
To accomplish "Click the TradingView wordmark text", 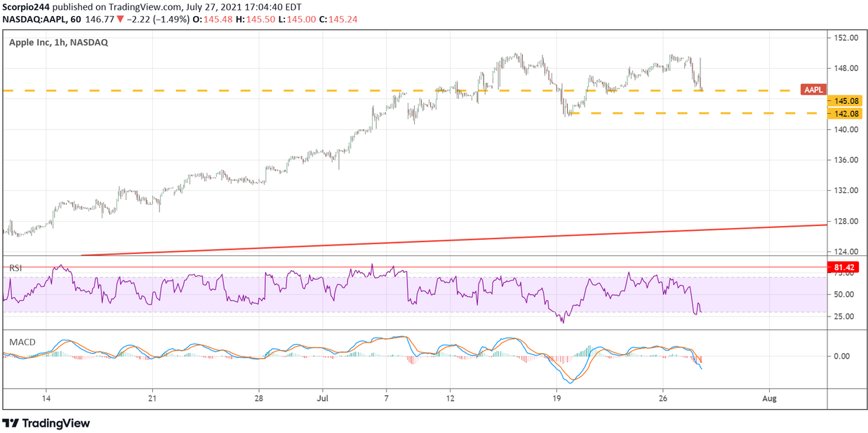I will point(56,423).
